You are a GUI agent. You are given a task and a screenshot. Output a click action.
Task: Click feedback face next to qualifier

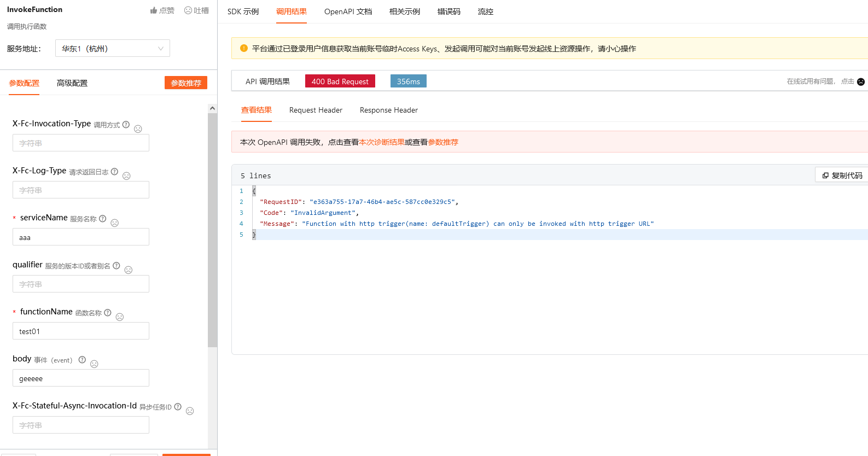tap(129, 270)
